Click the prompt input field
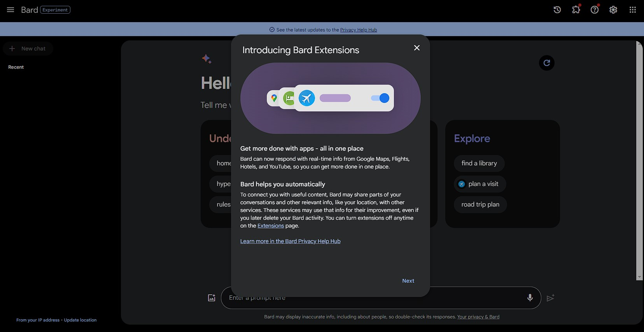 pos(381,298)
